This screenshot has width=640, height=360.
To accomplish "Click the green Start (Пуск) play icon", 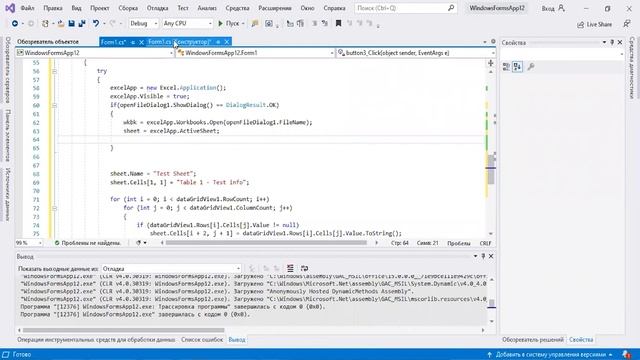I will (220, 24).
